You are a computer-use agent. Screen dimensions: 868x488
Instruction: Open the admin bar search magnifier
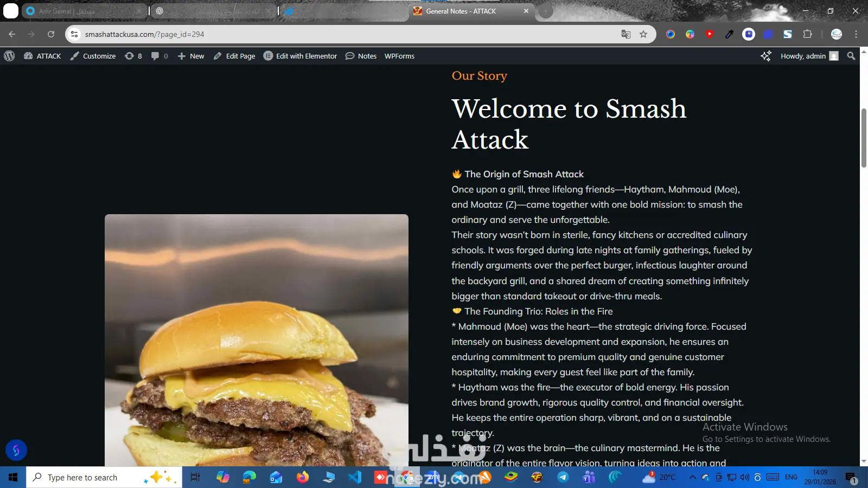[x=851, y=56]
